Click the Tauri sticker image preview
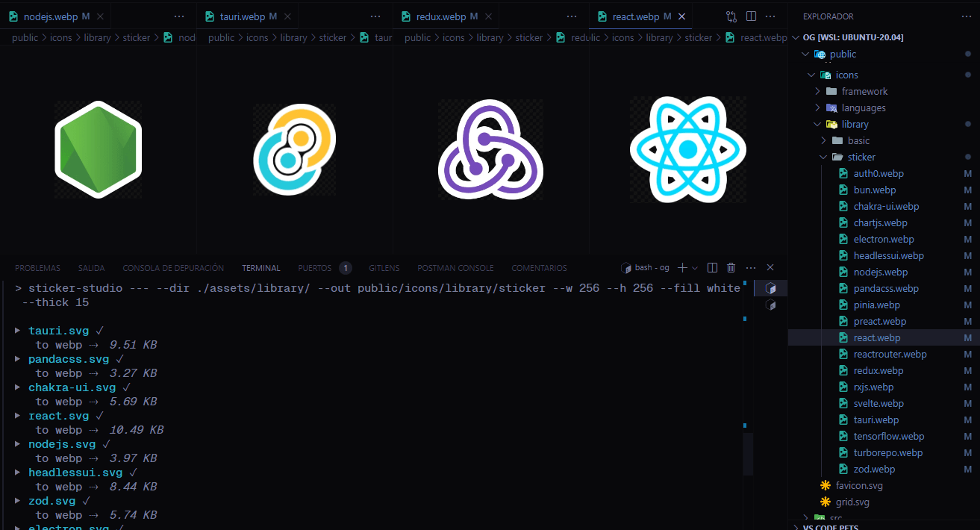 pyautogui.click(x=294, y=149)
